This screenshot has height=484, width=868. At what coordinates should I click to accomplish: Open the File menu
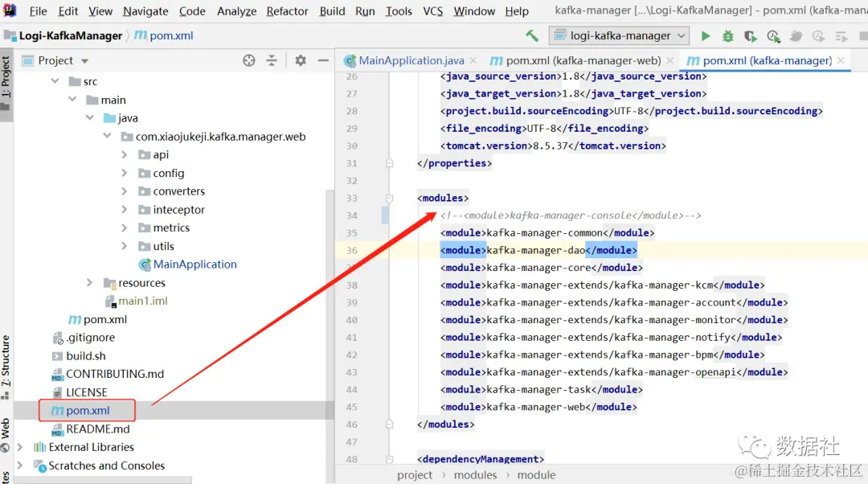[x=38, y=11]
